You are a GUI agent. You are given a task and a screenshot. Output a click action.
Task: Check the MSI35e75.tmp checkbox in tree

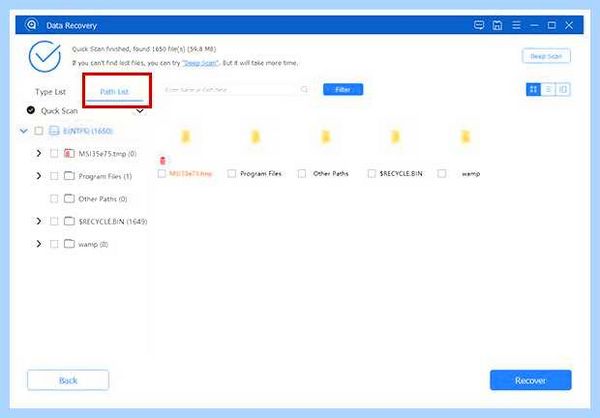(x=54, y=153)
